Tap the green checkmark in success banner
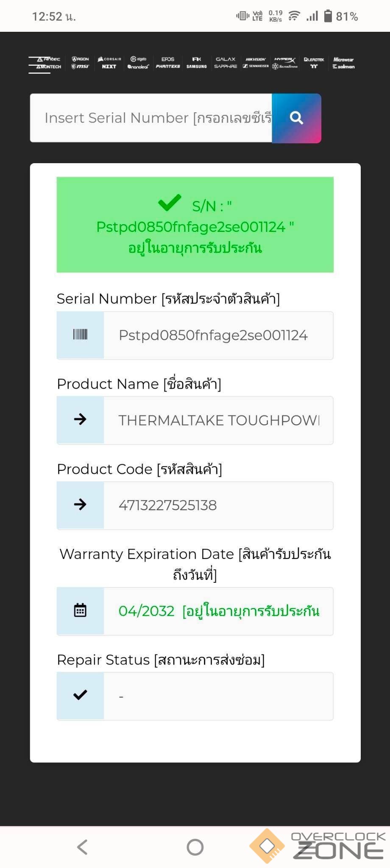390x868 pixels. [x=170, y=203]
